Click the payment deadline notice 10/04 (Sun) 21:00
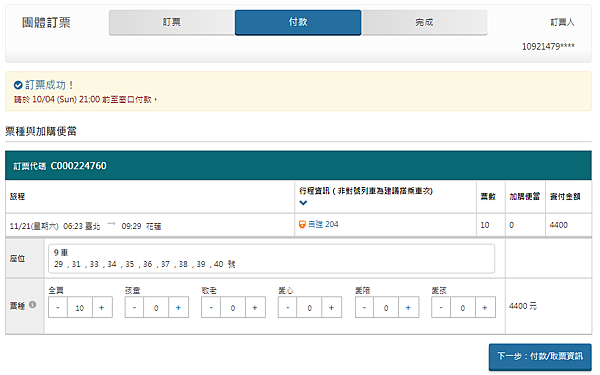This screenshot has width=600, height=375. point(86,99)
